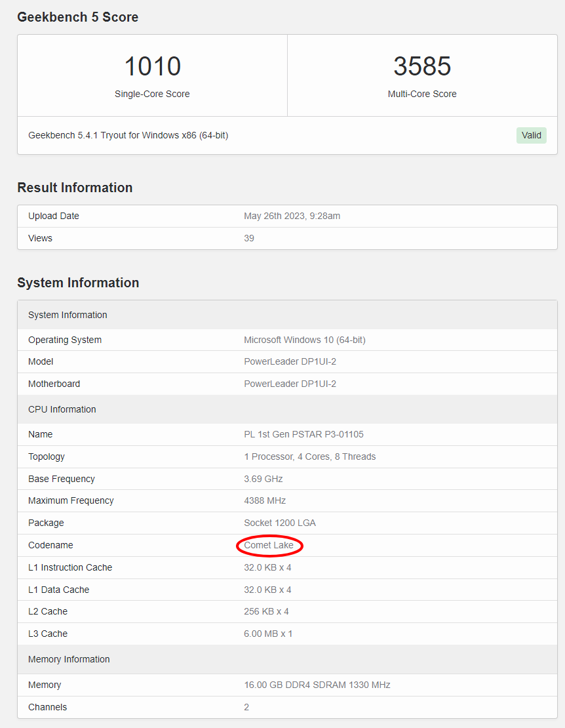Click the Geekbench 5.4.1 Tryout version text
The width and height of the screenshot is (565, 728).
(128, 135)
